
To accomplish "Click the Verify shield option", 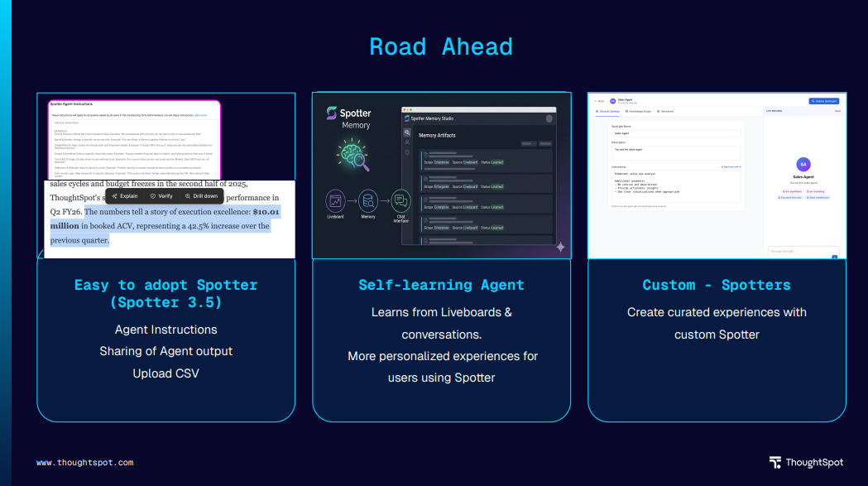I will (161, 196).
